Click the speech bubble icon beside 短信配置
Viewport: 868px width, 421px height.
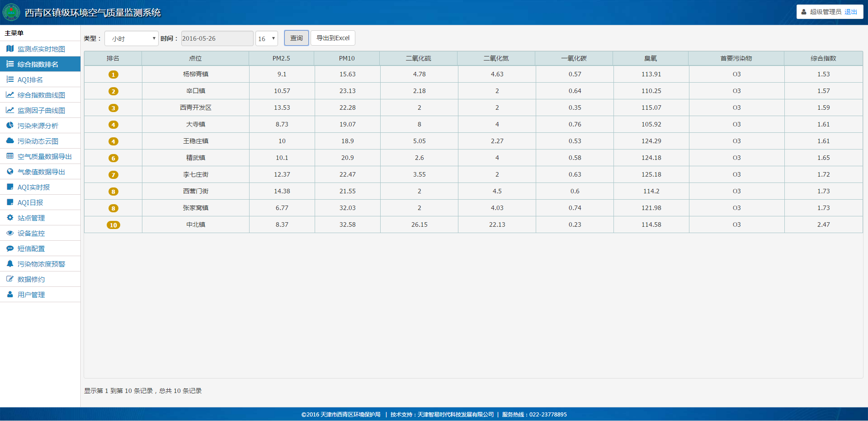tap(10, 248)
